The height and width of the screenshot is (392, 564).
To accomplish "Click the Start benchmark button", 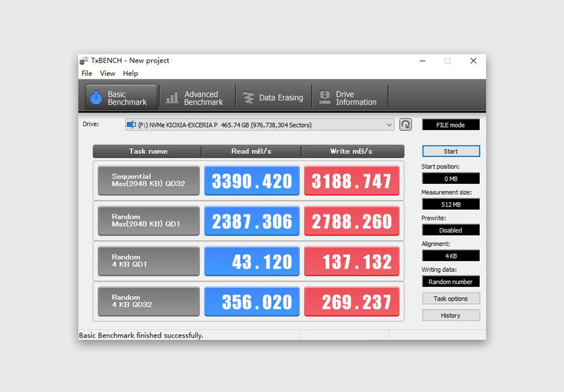I will pos(450,151).
